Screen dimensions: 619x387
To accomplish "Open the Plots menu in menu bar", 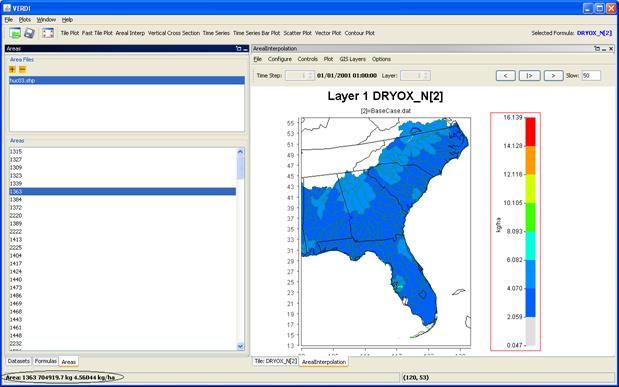I will 24,20.
